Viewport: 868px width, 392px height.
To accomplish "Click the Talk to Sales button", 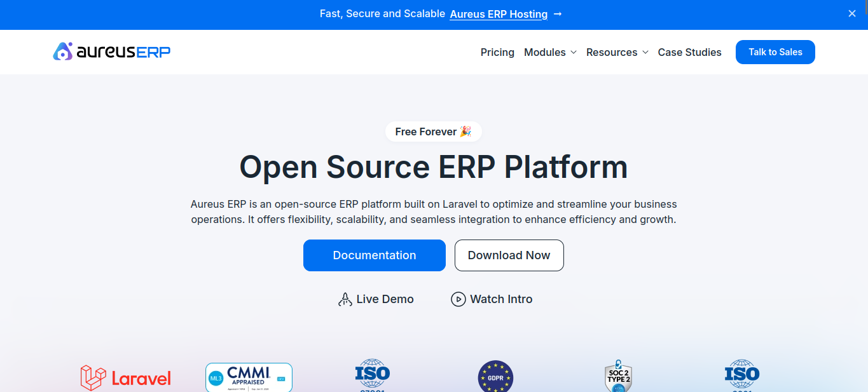I will [775, 52].
